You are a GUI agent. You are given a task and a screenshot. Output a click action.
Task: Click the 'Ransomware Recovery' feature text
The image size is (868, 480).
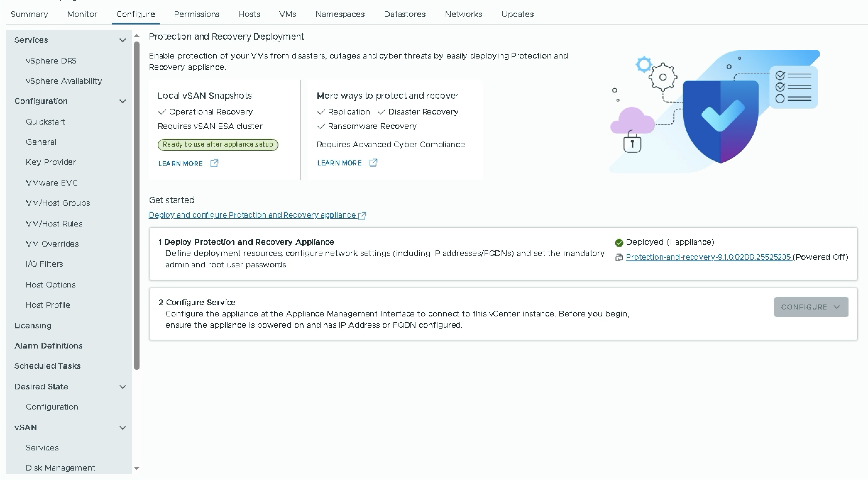click(x=372, y=126)
